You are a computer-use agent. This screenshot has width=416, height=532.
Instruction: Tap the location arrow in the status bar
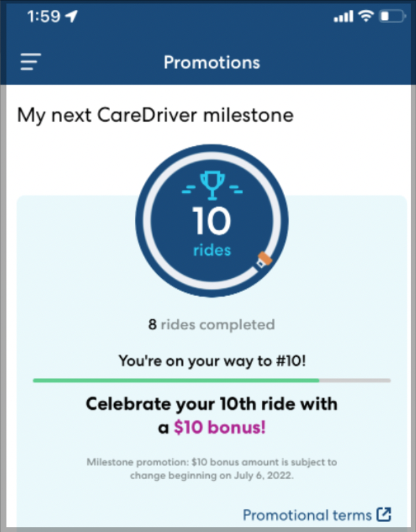point(71,17)
